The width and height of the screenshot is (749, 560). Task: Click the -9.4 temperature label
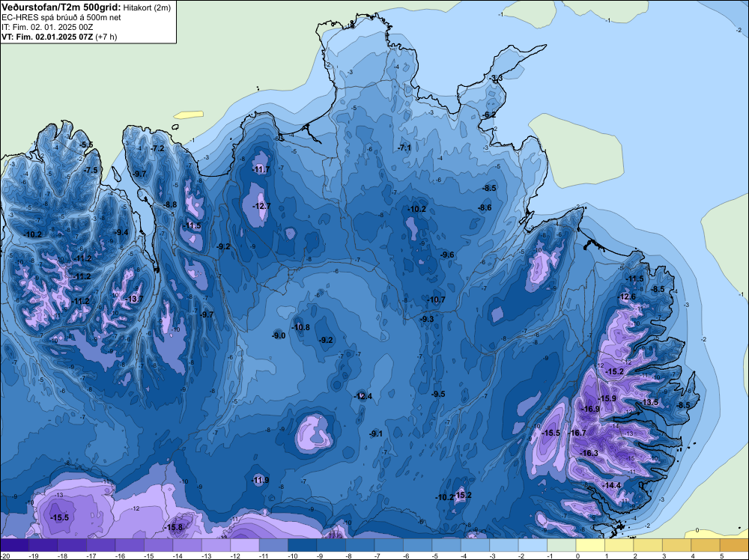pos(121,233)
